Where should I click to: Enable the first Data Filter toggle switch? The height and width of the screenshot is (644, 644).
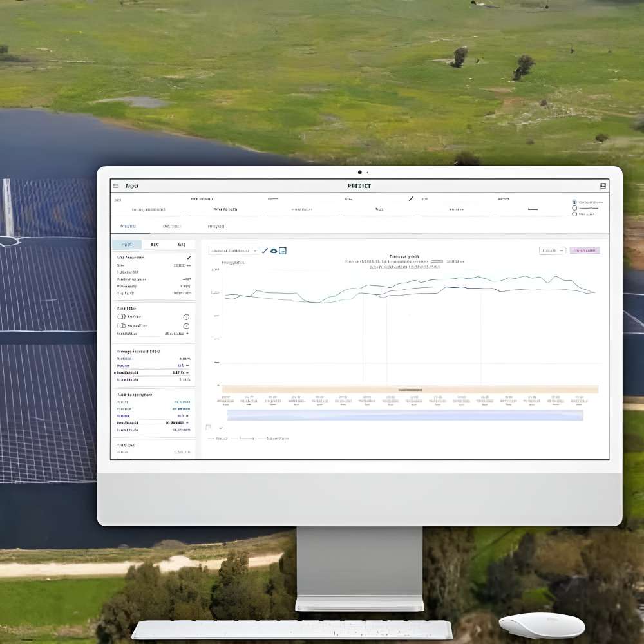(x=120, y=316)
